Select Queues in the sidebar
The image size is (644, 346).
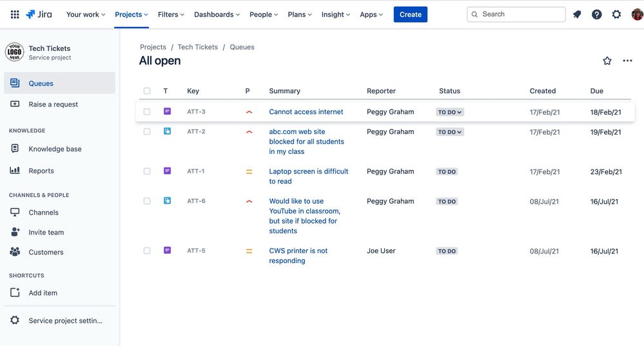(x=59, y=83)
